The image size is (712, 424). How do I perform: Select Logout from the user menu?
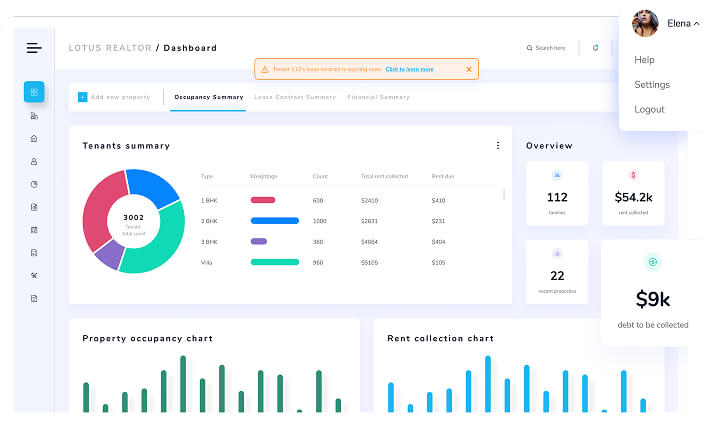649,109
